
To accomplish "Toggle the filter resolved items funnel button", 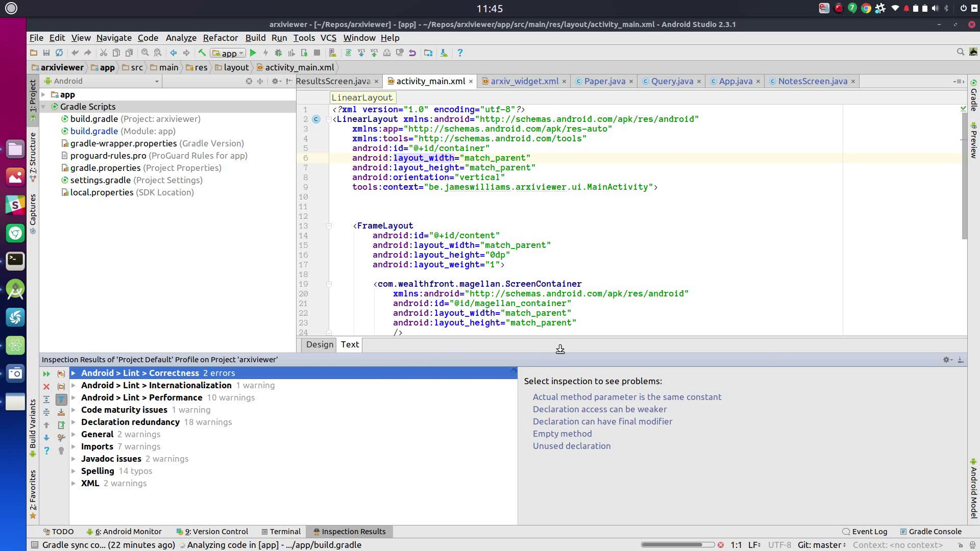I will click(x=61, y=399).
